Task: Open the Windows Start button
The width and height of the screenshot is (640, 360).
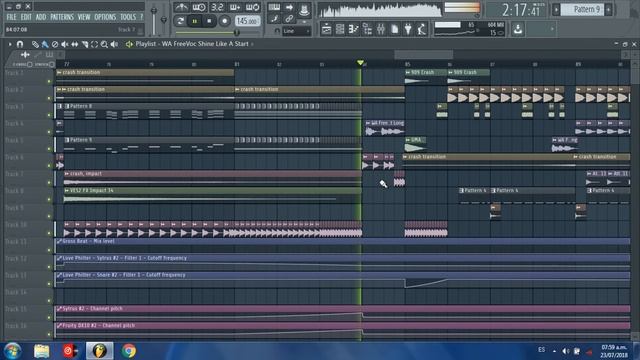Action: [x=13, y=351]
